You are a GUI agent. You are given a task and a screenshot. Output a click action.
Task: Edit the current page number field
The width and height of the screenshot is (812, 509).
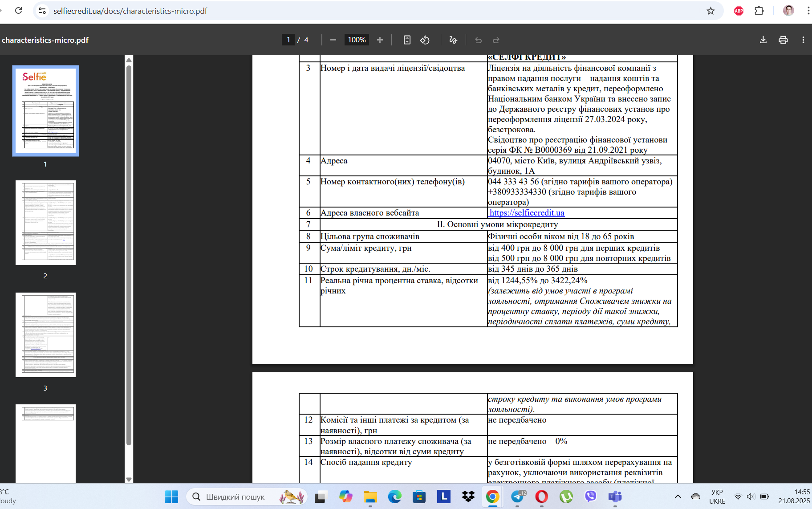click(x=288, y=40)
